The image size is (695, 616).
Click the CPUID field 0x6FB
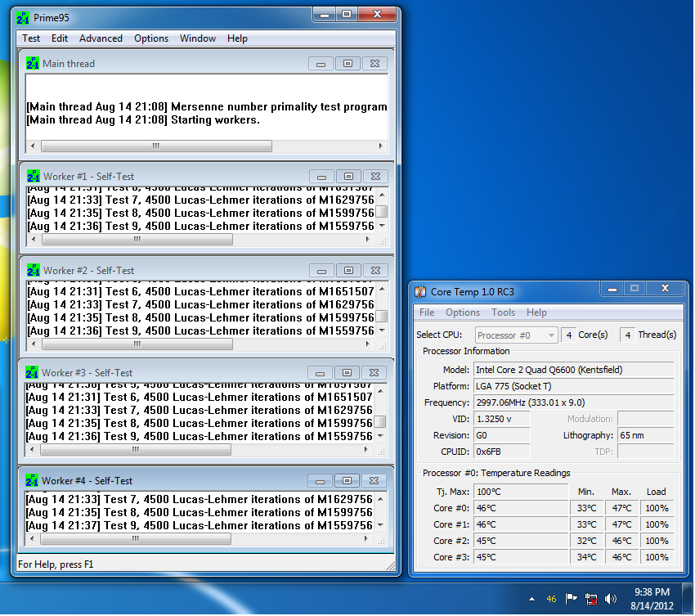click(x=501, y=452)
